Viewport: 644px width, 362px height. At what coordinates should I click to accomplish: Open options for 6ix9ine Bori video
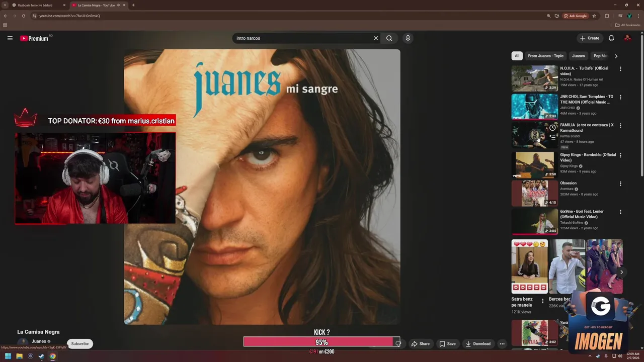[x=620, y=212]
